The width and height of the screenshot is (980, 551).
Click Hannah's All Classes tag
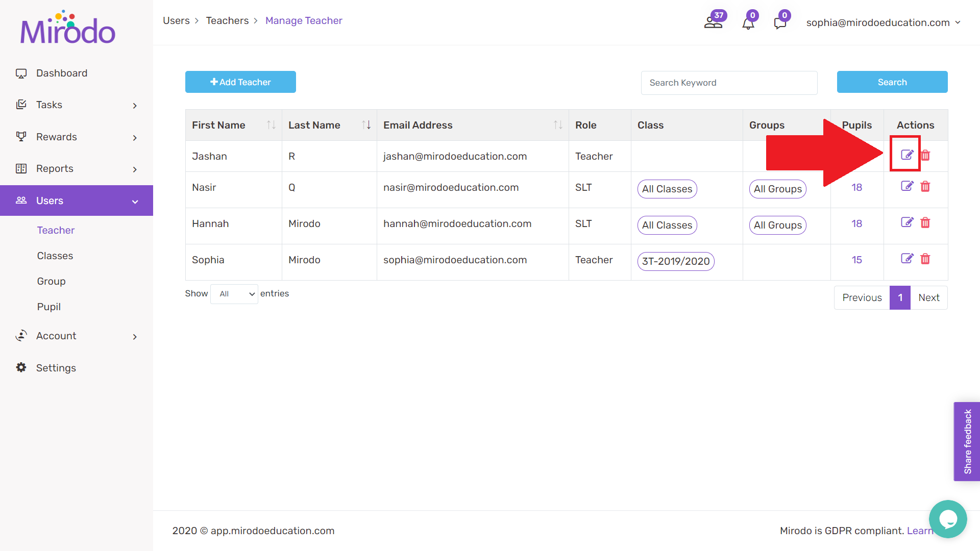click(667, 225)
